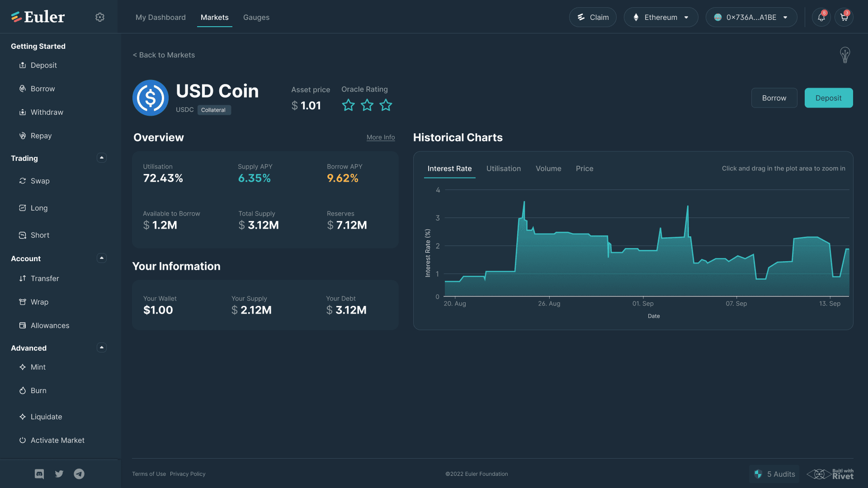The height and width of the screenshot is (488, 868).
Task: Collapse the Account sidebar section
Action: point(102,258)
